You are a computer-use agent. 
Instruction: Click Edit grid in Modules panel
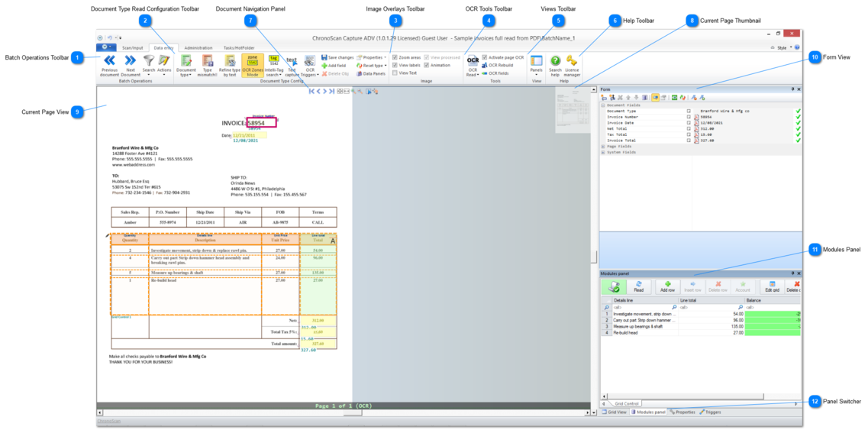click(772, 286)
